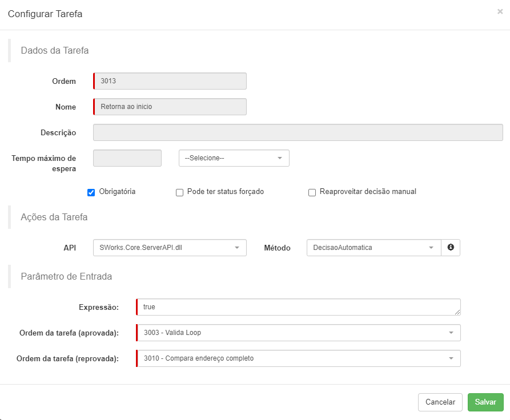Expand the API SWorks.Core.ServerAPI.dll dropdown

click(x=170, y=247)
